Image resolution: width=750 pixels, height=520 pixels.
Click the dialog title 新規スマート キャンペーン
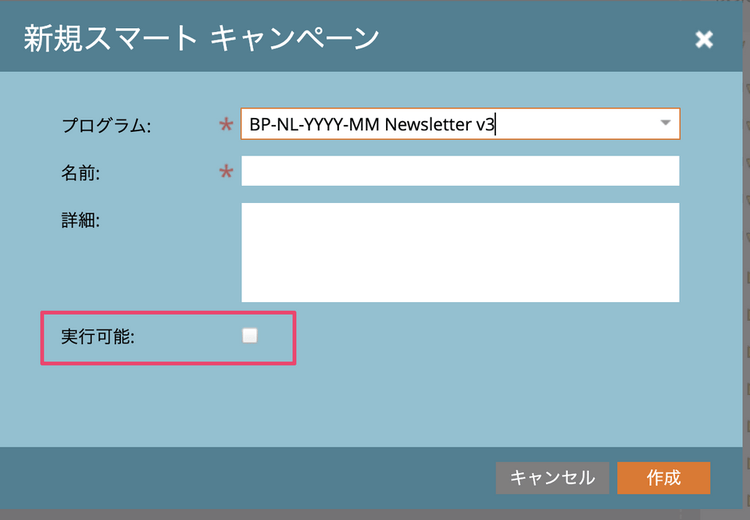(x=200, y=39)
